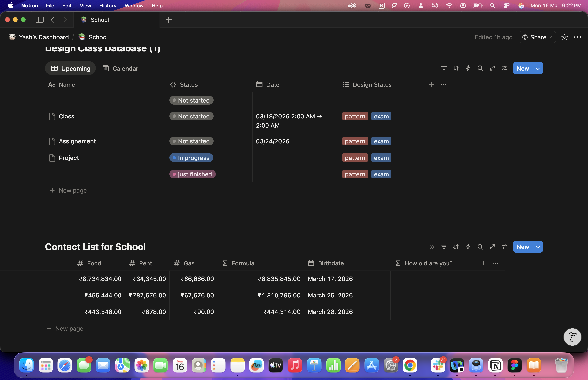The width and height of the screenshot is (588, 380).
Task: Open Project page name cell
Action: [x=105, y=158]
